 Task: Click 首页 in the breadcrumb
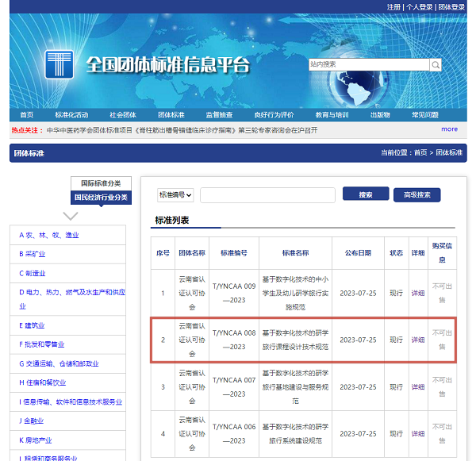(420, 152)
